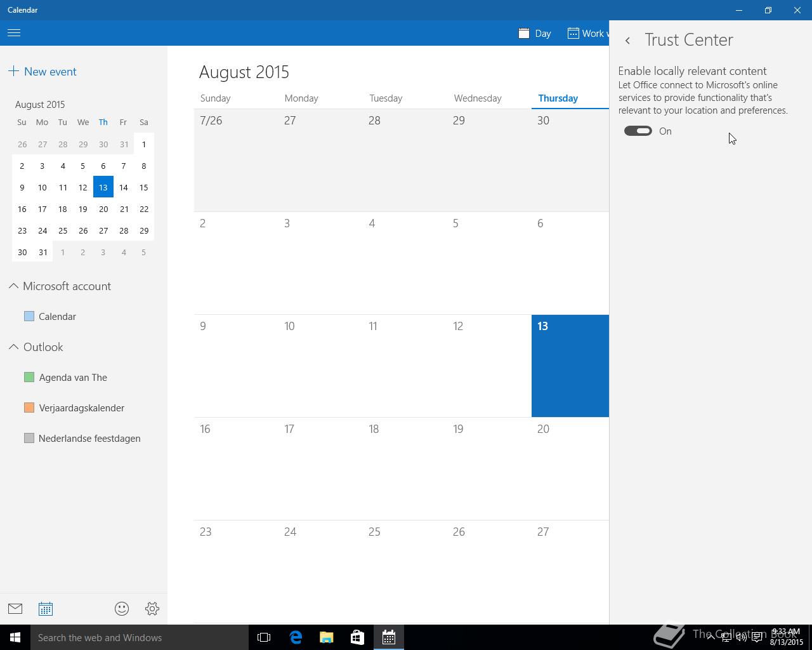Screen dimensions: 812x650
Task: Click the Calendar app taskbar icon
Action: 389,637
